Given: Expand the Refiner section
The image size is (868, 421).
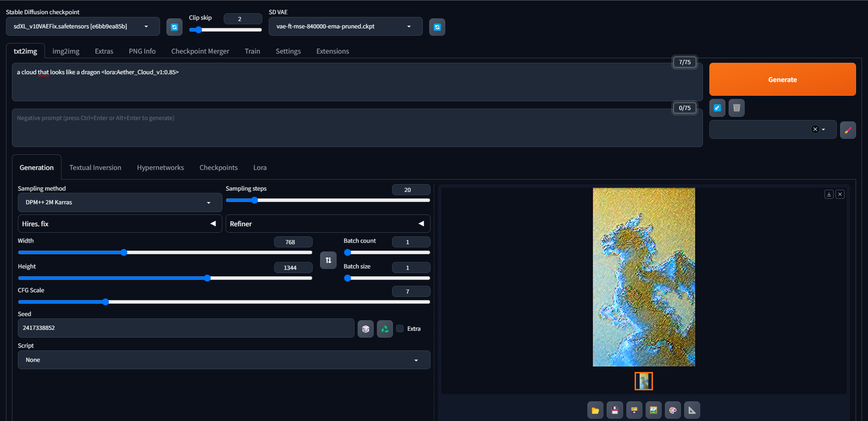Looking at the screenshot, I should click(x=328, y=224).
